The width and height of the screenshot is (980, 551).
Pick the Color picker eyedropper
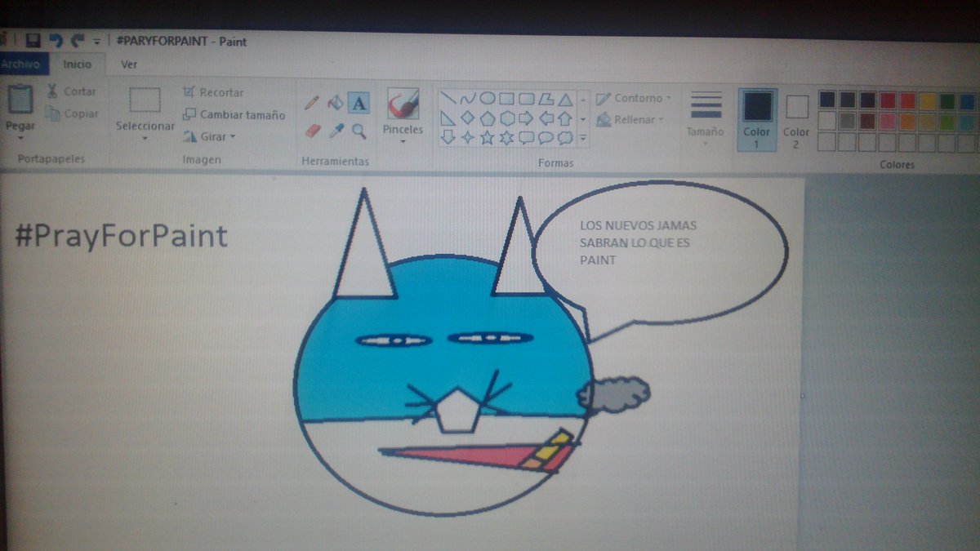[335, 131]
